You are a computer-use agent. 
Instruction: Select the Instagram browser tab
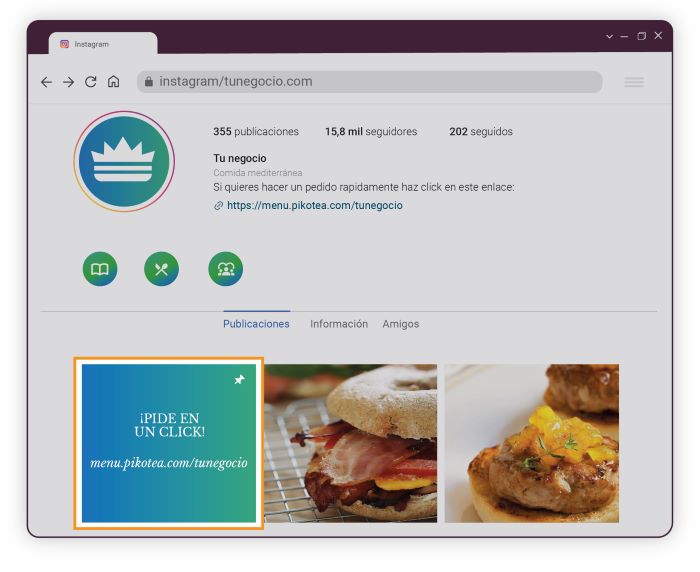coord(103,44)
